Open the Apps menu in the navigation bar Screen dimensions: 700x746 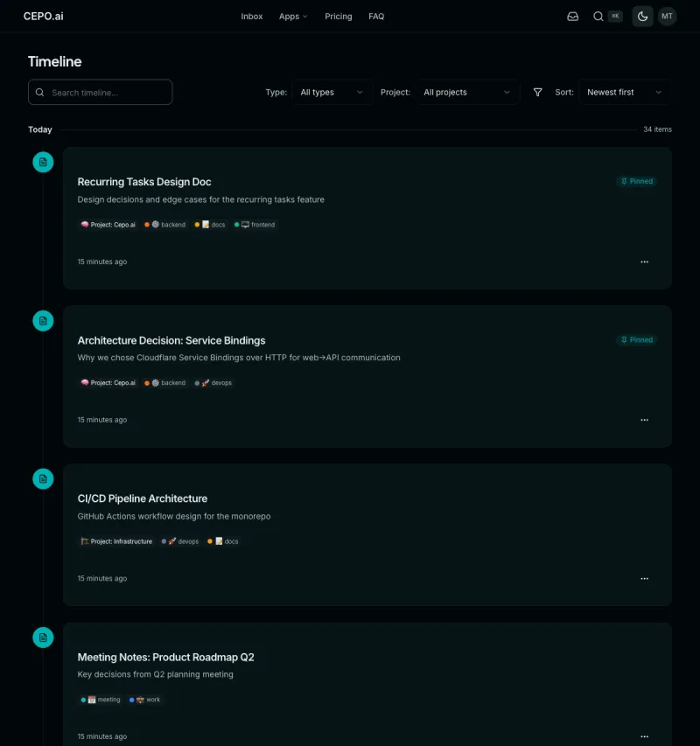pos(293,16)
